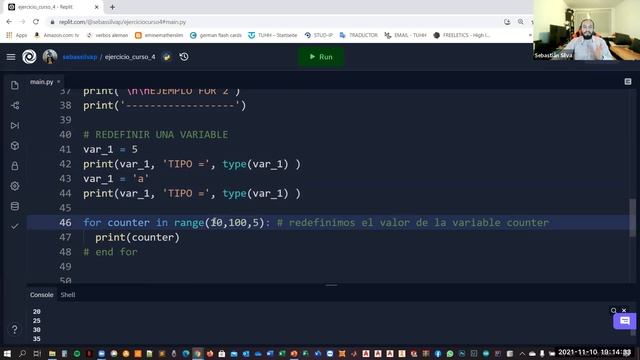Open the german flash cards bookmark
This screenshot has height=360, width=640.
click(216, 36)
